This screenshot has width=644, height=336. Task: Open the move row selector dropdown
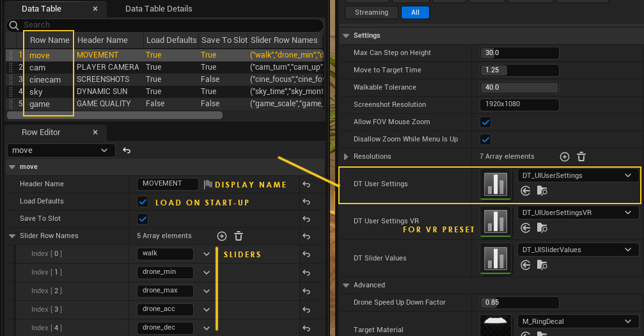(61, 150)
